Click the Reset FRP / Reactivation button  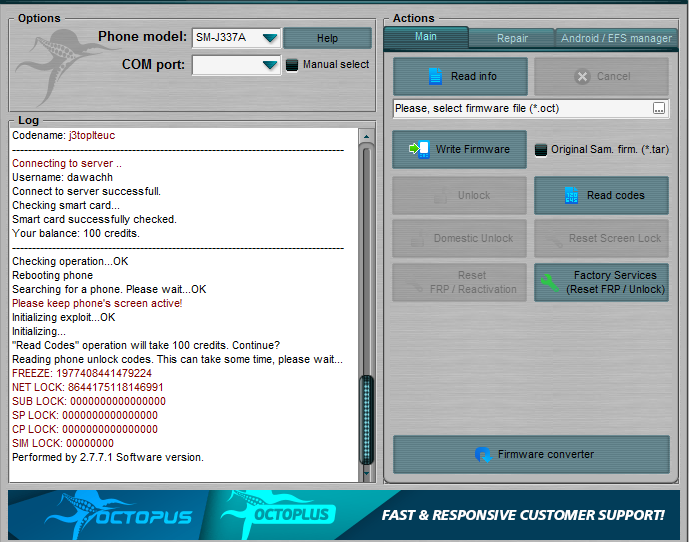[459, 282]
